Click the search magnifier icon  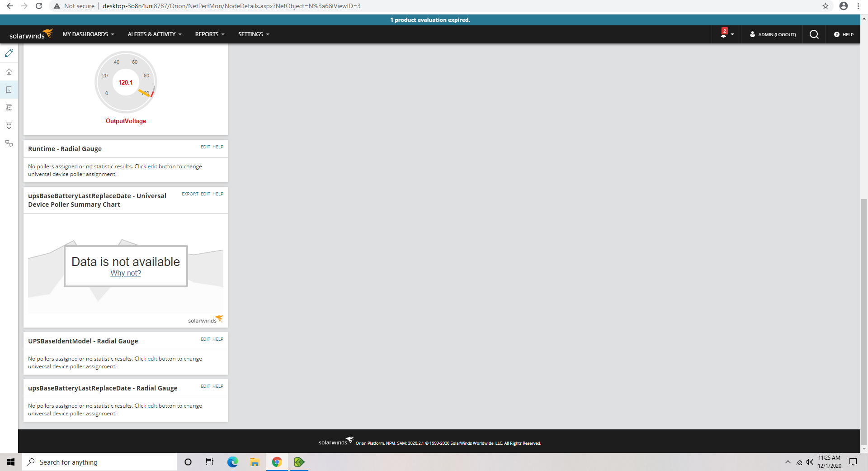(814, 34)
